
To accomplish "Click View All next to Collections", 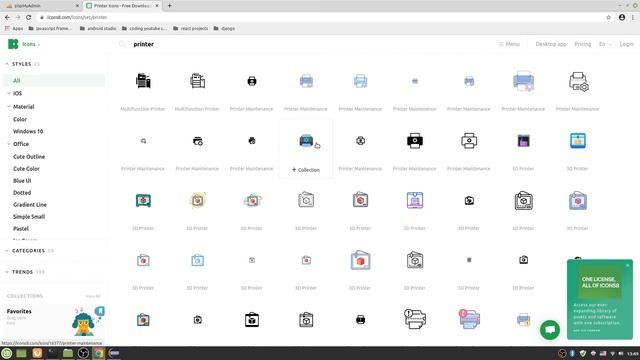I will point(93,296).
